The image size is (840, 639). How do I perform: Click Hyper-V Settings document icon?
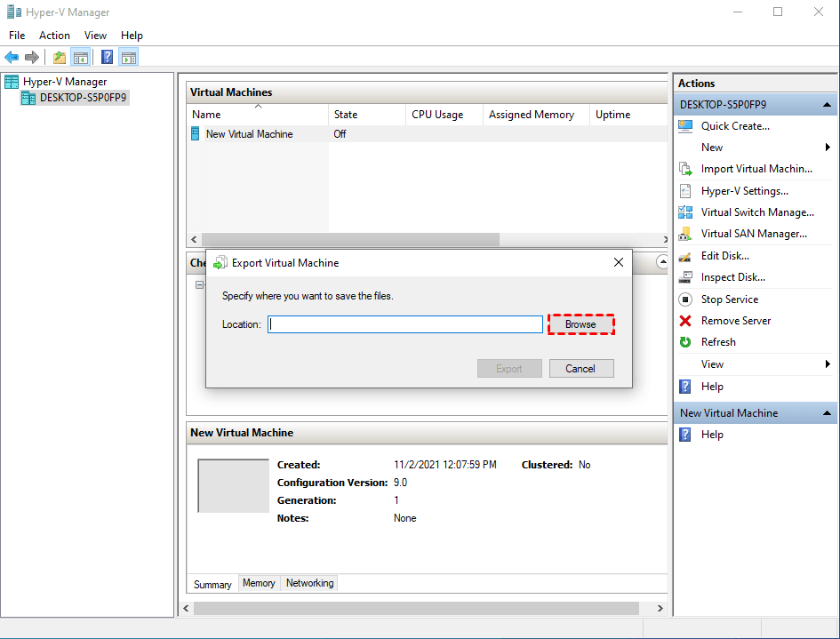pos(685,191)
